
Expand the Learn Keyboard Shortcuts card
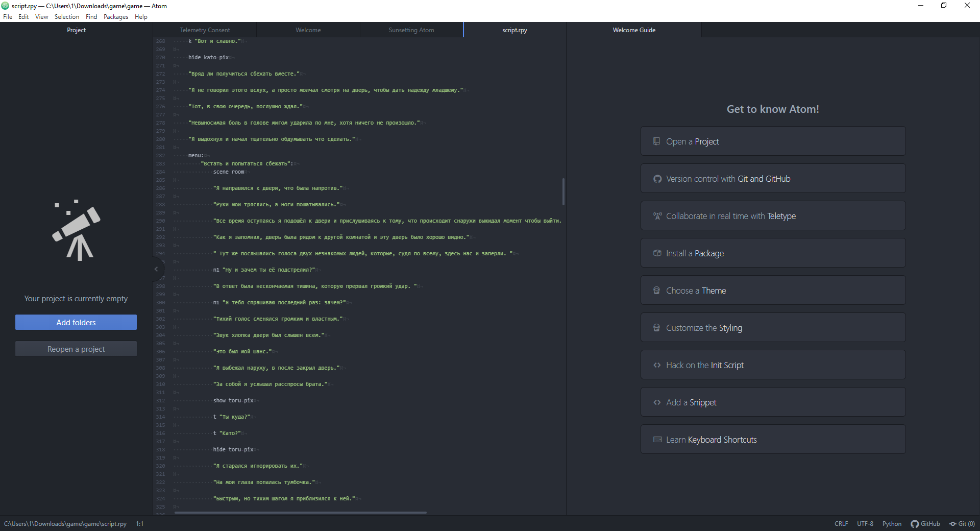[773, 440]
